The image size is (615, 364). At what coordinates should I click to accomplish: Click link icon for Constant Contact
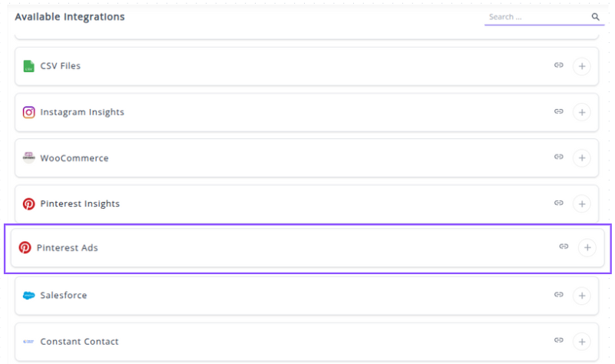[x=559, y=341]
